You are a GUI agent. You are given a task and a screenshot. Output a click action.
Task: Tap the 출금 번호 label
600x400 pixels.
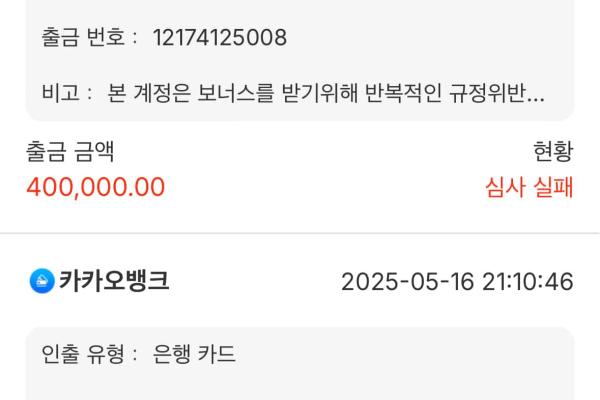click(x=83, y=38)
